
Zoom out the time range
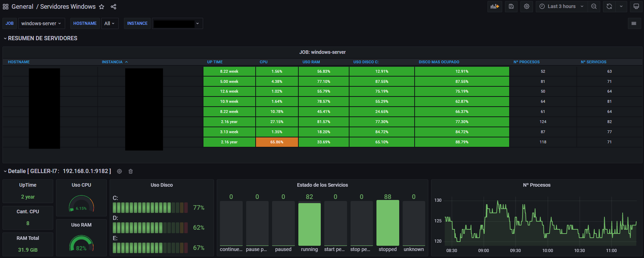(594, 6)
